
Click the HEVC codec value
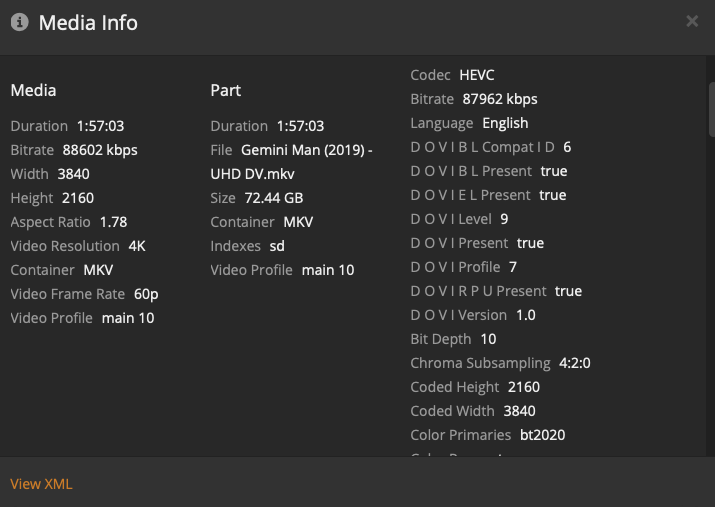(x=477, y=75)
